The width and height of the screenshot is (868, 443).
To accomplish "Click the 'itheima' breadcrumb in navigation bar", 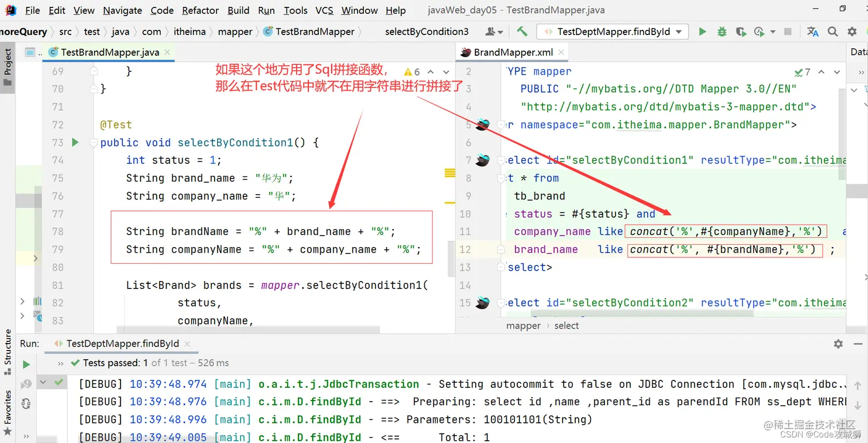I will coord(189,32).
